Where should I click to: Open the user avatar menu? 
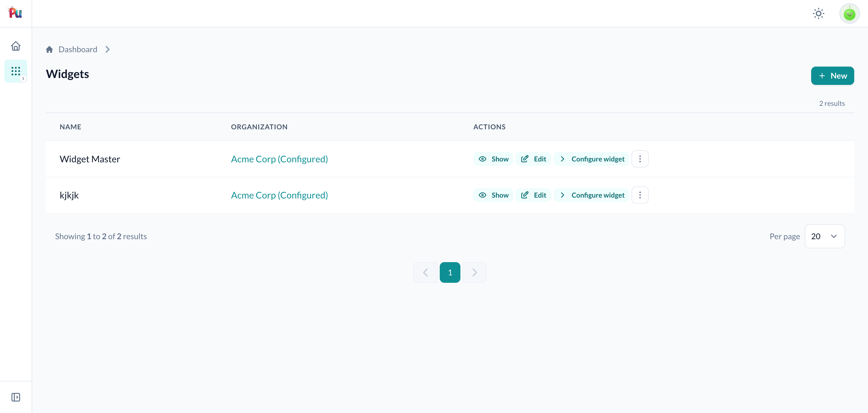849,13
